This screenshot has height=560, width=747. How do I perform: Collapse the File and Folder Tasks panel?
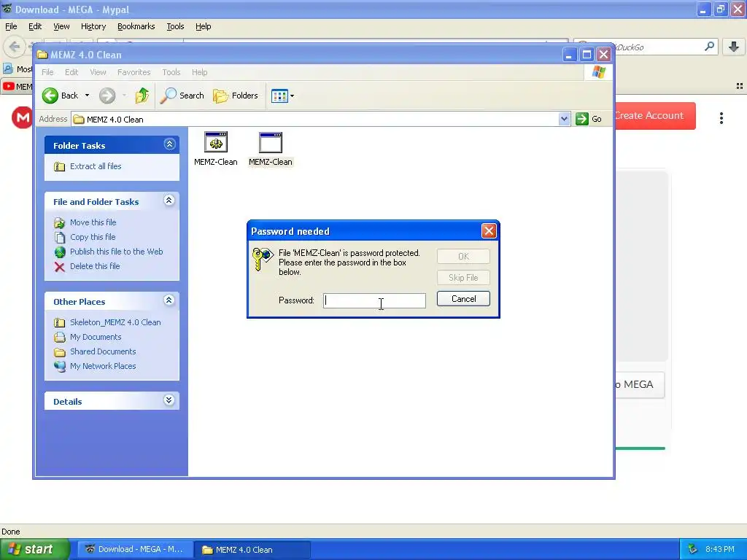pyautogui.click(x=169, y=201)
